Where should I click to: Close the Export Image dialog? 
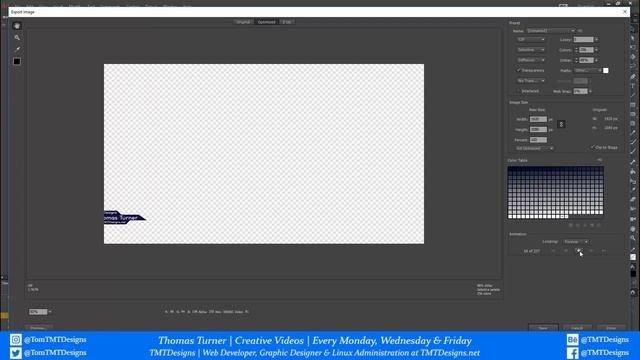click(625, 12)
